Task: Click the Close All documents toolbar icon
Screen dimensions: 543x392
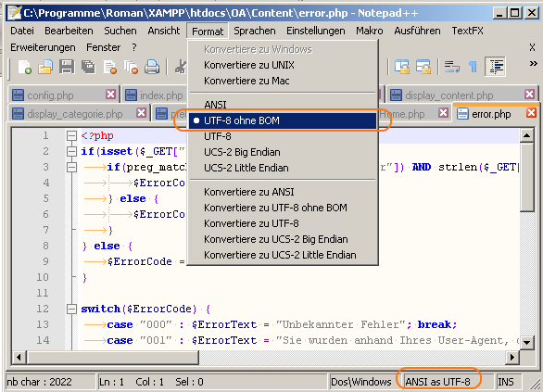Action: pyautogui.click(x=131, y=67)
